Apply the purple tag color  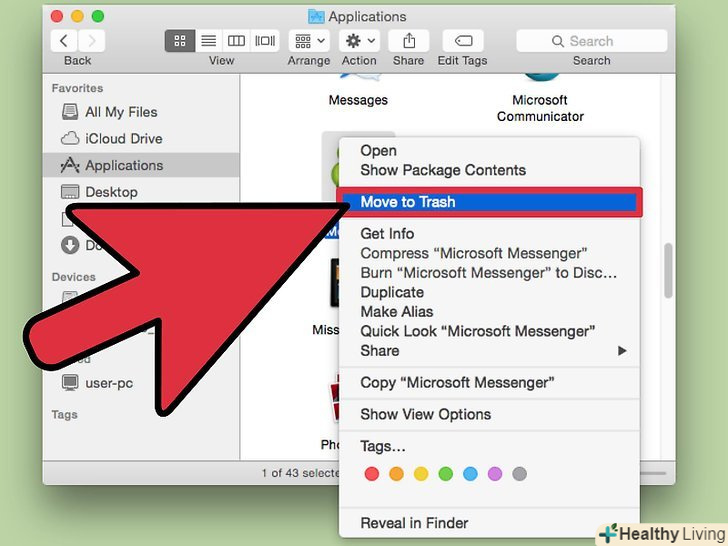[495, 474]
